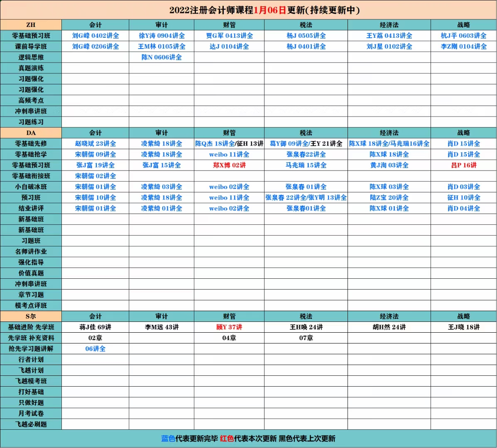Click the color legend footer bar
Viewport: 497px width, 448px height.
248,438
